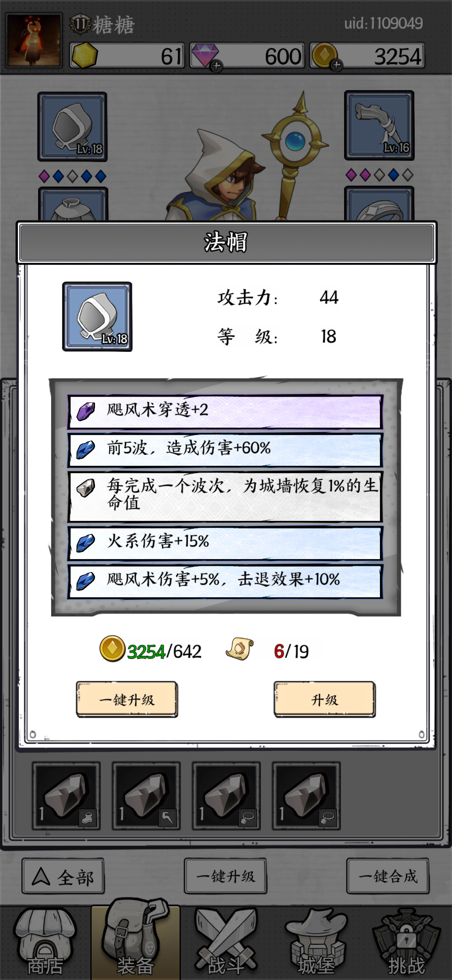Screen dimensions: 452x980
Task: Select the hood equipment slot Lv:18
Action: pos(72,127)
